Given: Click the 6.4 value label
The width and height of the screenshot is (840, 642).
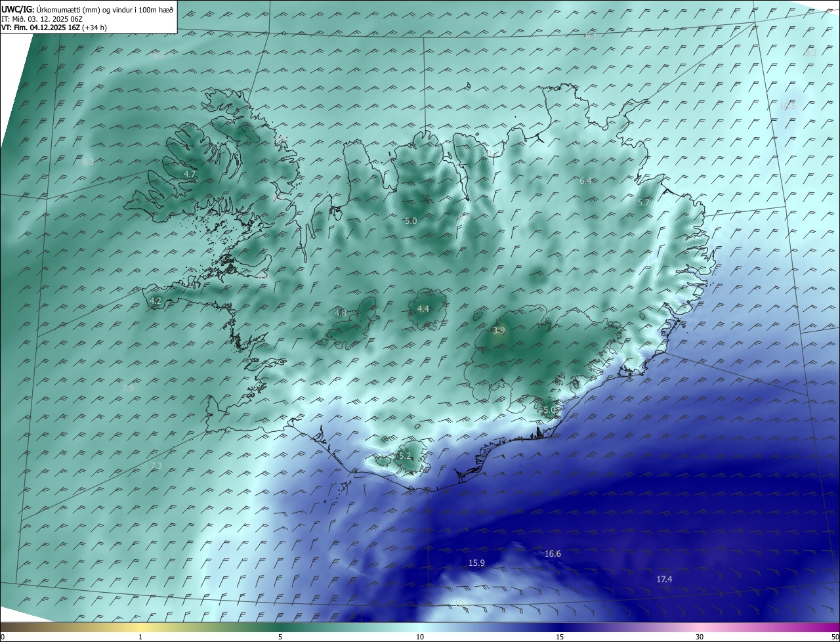Looking at the screenshot, I should (x=586, y=181).
